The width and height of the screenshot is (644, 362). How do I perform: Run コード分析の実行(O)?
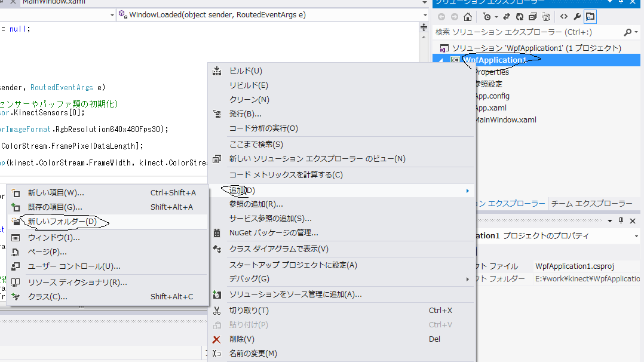342,128
